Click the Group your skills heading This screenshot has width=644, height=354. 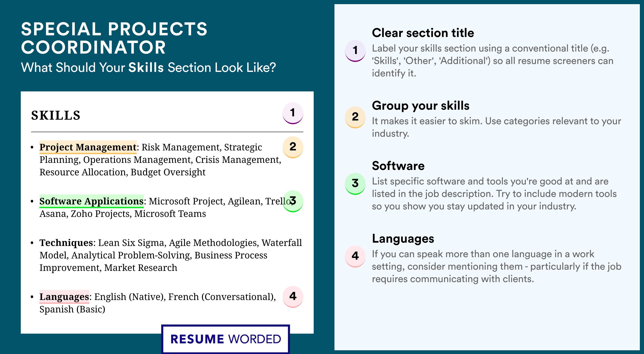420,106
